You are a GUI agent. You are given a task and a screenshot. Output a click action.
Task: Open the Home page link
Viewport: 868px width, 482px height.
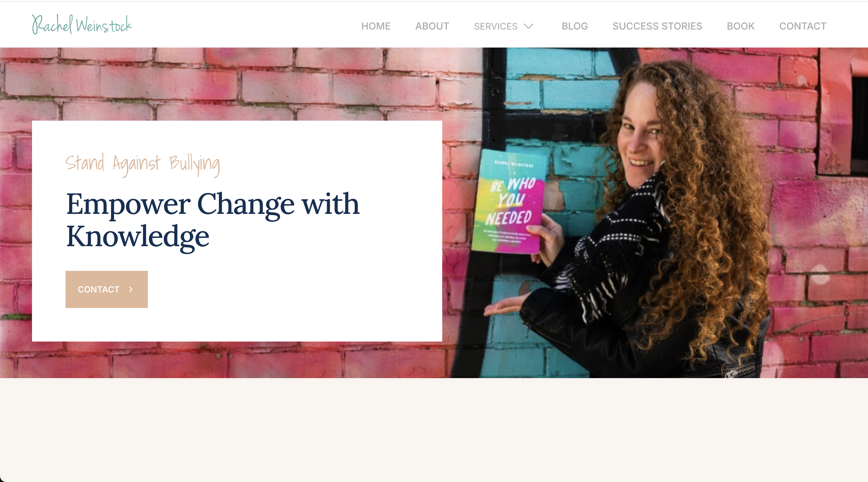376,26
